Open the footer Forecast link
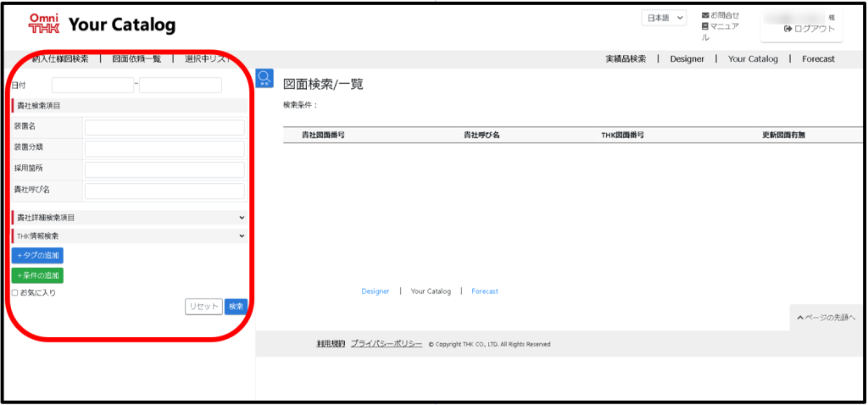 (x=485, y=291)
